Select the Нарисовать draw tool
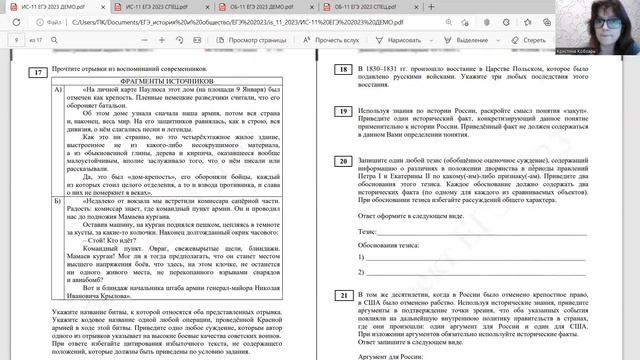The width and height of the screenshot is (640, 360). pyautogui.click(x=398, y=40)
